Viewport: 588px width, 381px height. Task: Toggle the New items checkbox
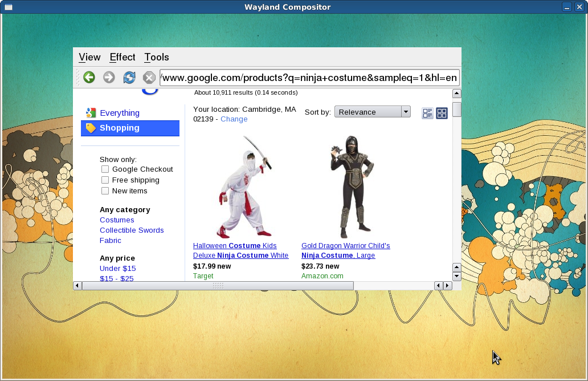point(105,190)
